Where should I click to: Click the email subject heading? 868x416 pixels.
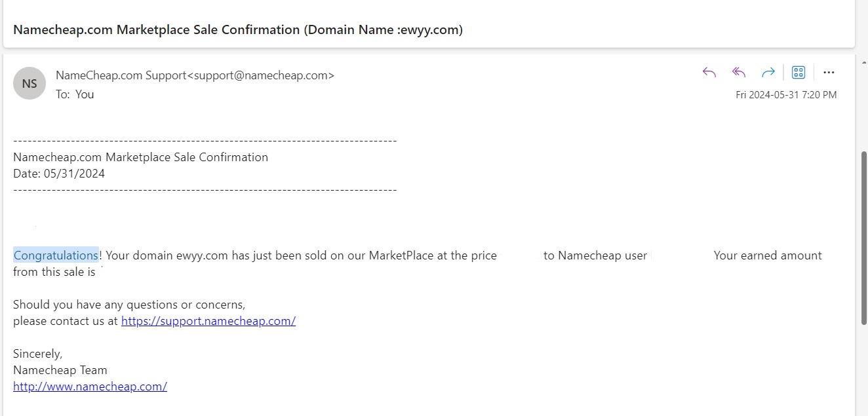238,29
